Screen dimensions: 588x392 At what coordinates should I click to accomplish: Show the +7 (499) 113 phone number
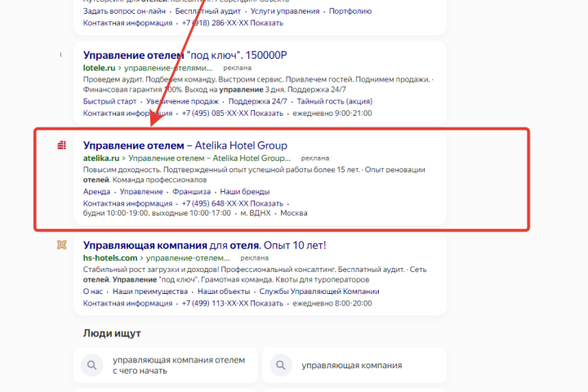[232, 303]
